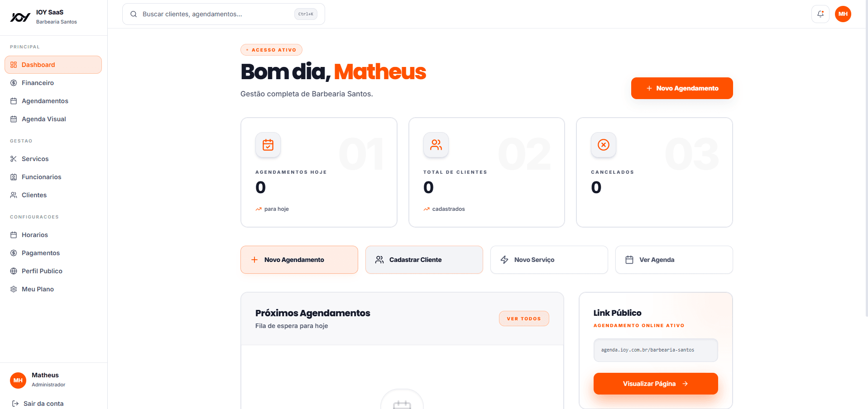Click Sair da conta to log out

tap(43, 404)
